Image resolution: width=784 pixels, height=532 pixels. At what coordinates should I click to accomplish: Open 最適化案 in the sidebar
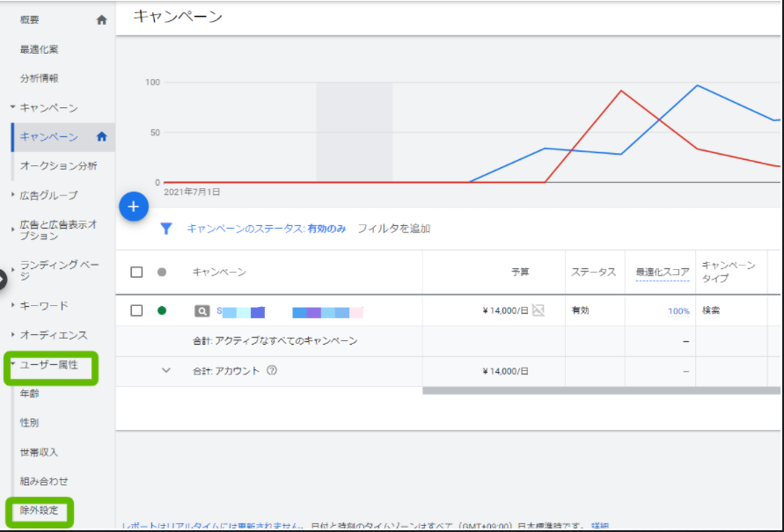(x=39, y=49)
